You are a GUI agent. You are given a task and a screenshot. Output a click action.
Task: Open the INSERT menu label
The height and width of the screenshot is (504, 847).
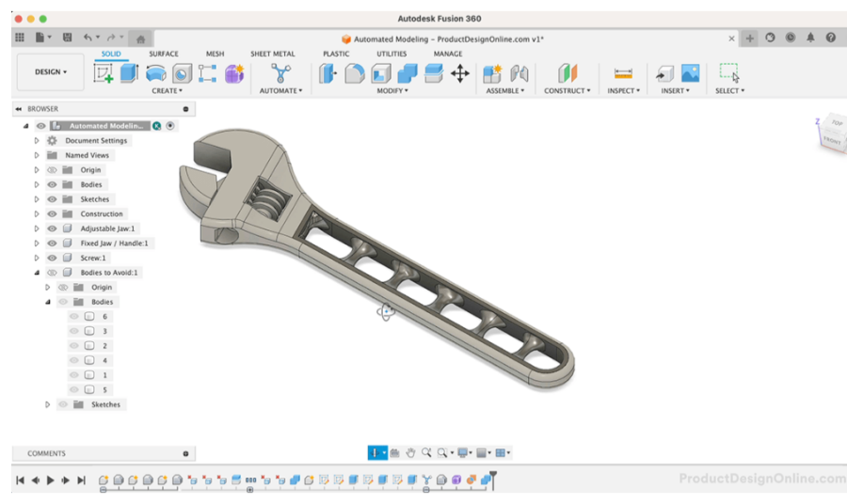[x=675, y=90]
